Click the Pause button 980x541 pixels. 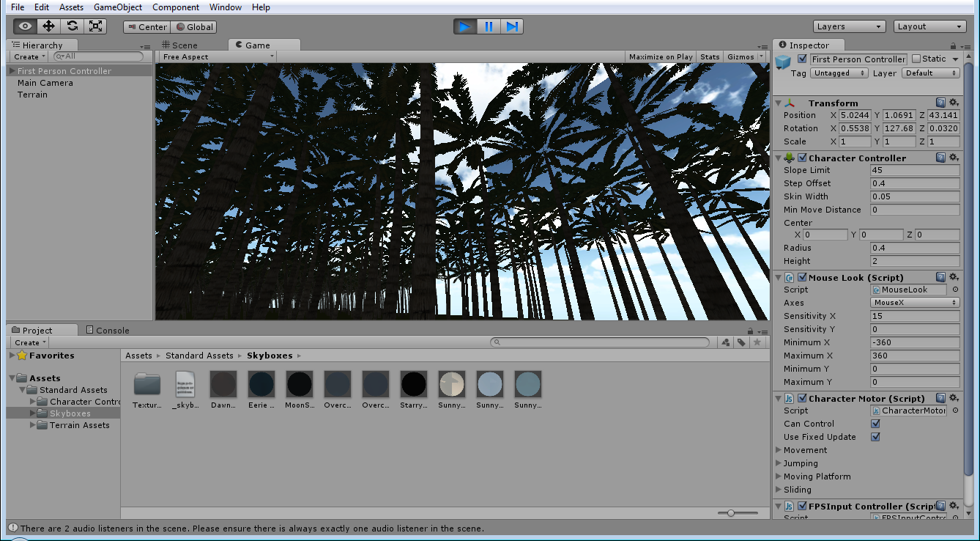(x=488, y=26)
